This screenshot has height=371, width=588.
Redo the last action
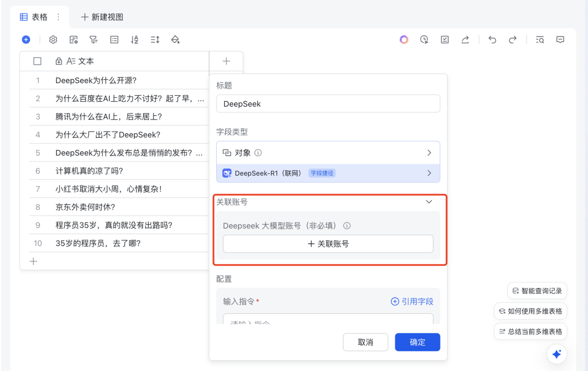pyautogui.click(x=513, y=39)
